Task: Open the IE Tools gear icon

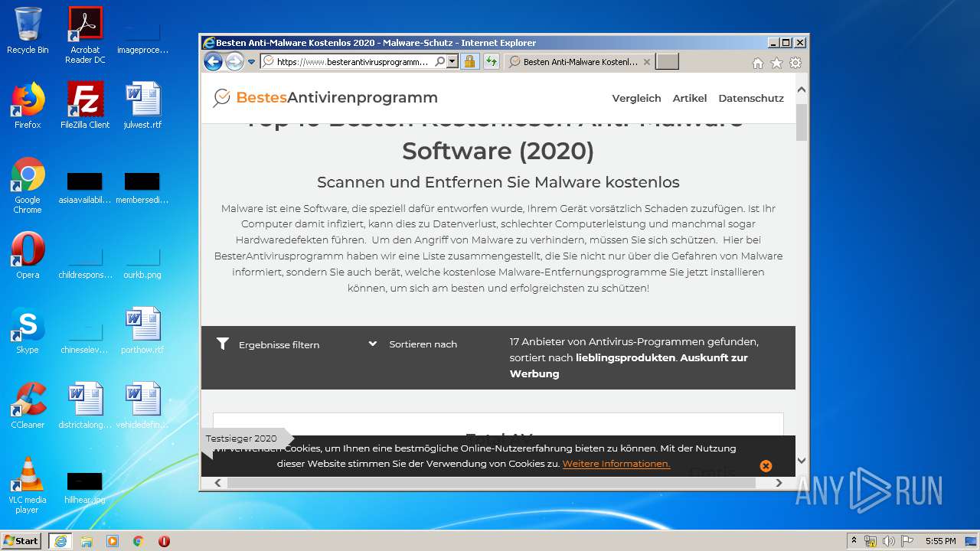Action: 795,64
